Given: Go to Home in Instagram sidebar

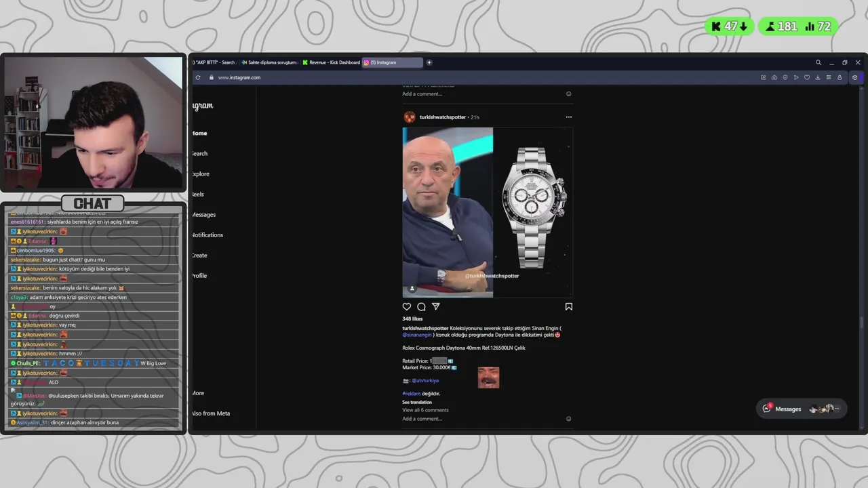Looking at the screenshot, I should [199, 134].
